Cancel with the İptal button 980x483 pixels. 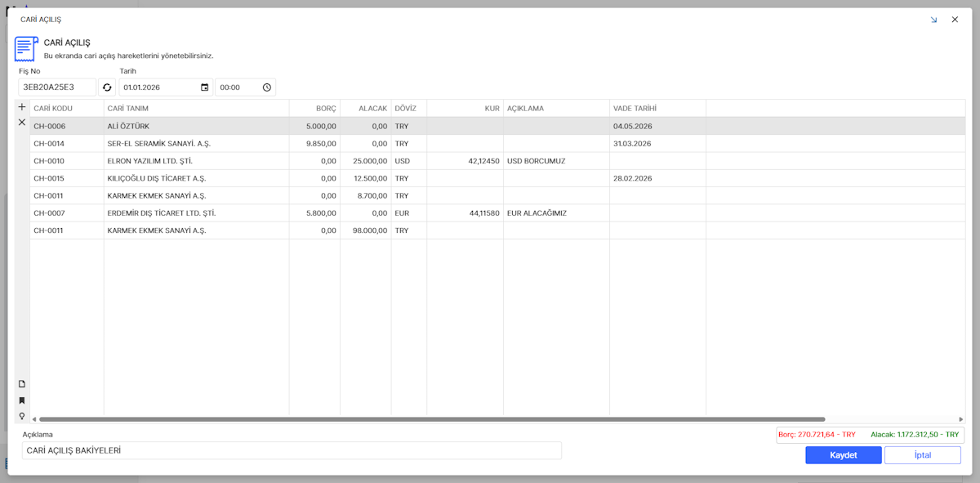click(x=923, y=455)
